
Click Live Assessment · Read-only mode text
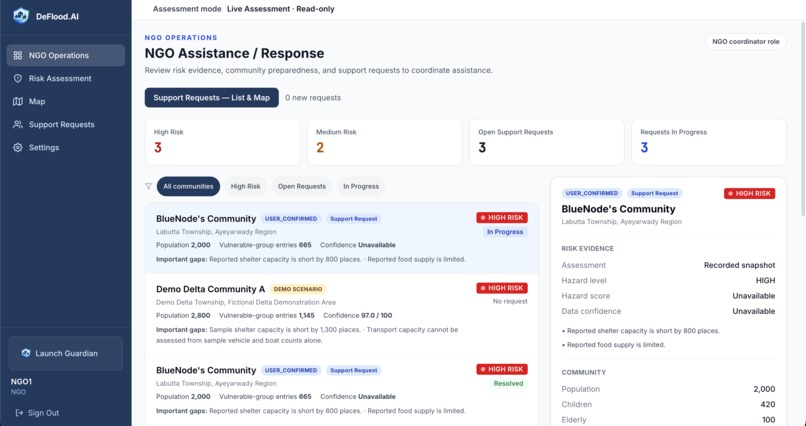(x=281, y=9)
